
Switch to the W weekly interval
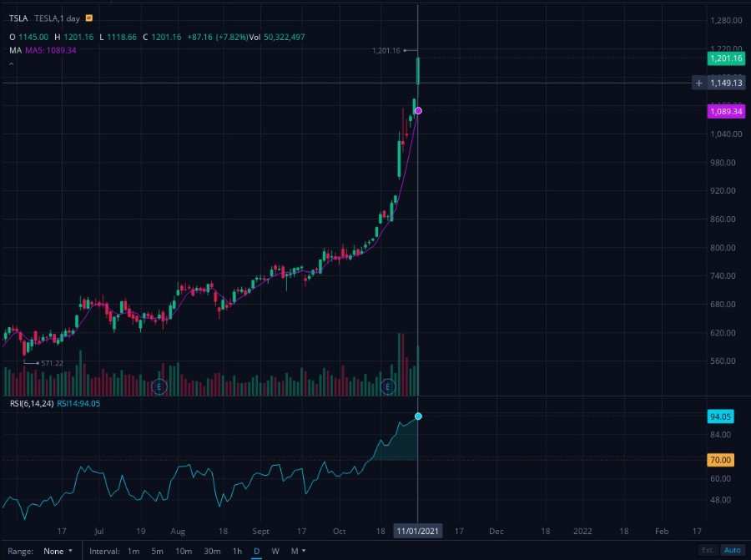pyautogui.click(x=275, y=551)
